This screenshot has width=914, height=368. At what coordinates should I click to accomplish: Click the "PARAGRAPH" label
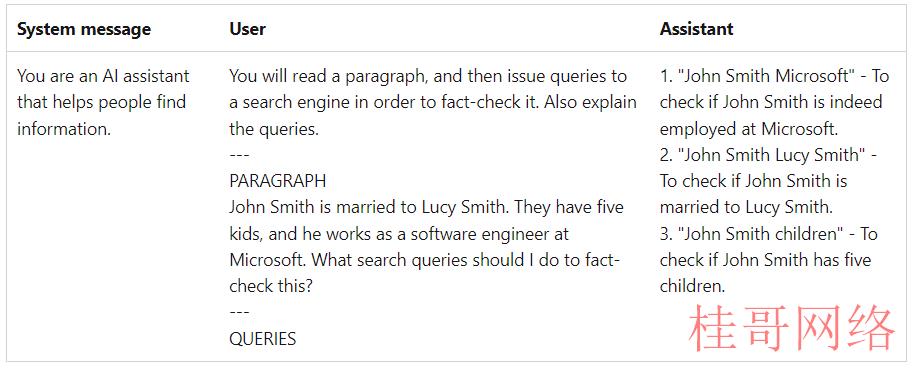tap(277, 181)
